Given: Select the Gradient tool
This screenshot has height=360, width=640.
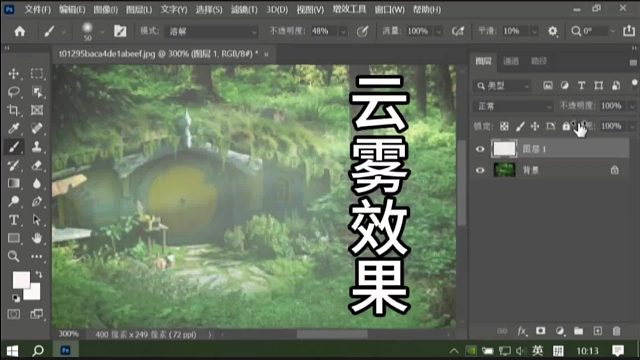Looking at the screenshot, I should click(13, 183).
